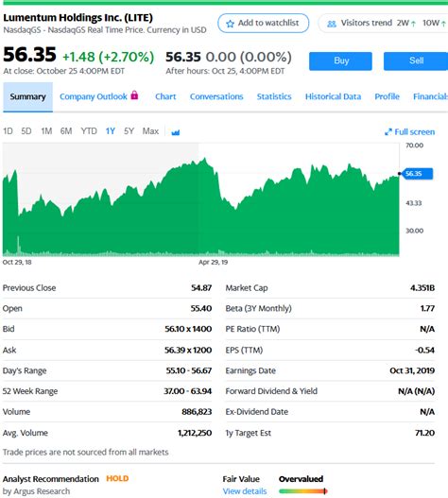Click the Ex-Dividend Date label

point(257,412)
